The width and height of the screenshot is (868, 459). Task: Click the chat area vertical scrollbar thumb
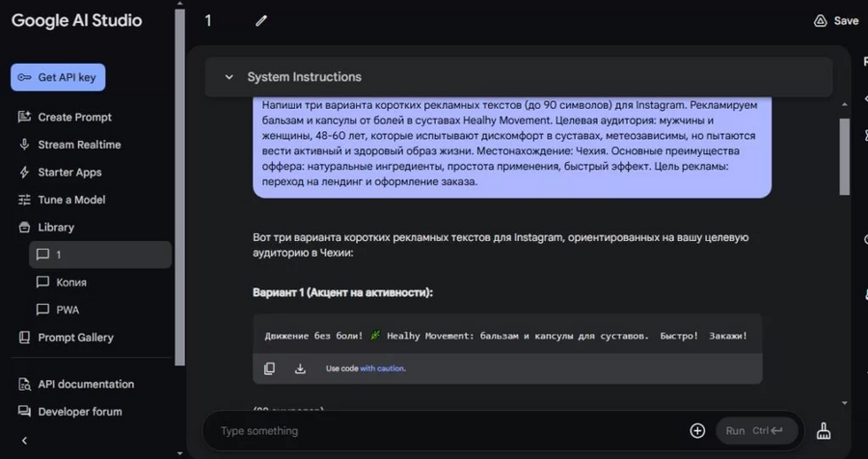845,156
